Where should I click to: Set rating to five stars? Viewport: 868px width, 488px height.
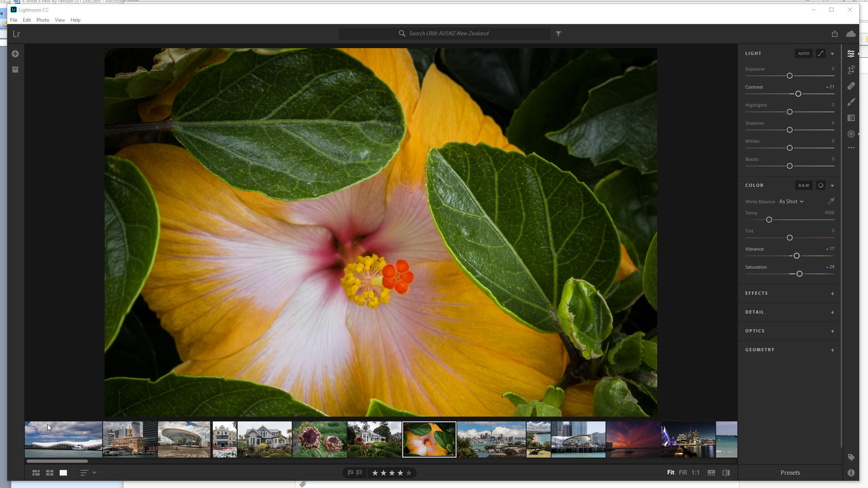pyautogui.click(x=409, y=473)
